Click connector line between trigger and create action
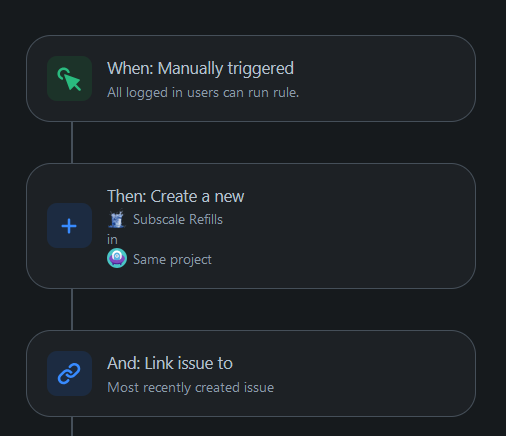The height and width of the screenshot is (436, 507). pos(72,143)
